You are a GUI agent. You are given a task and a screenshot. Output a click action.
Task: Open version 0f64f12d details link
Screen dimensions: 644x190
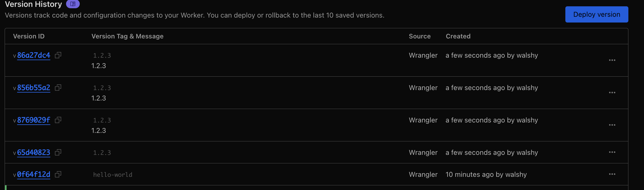(34, 175)
